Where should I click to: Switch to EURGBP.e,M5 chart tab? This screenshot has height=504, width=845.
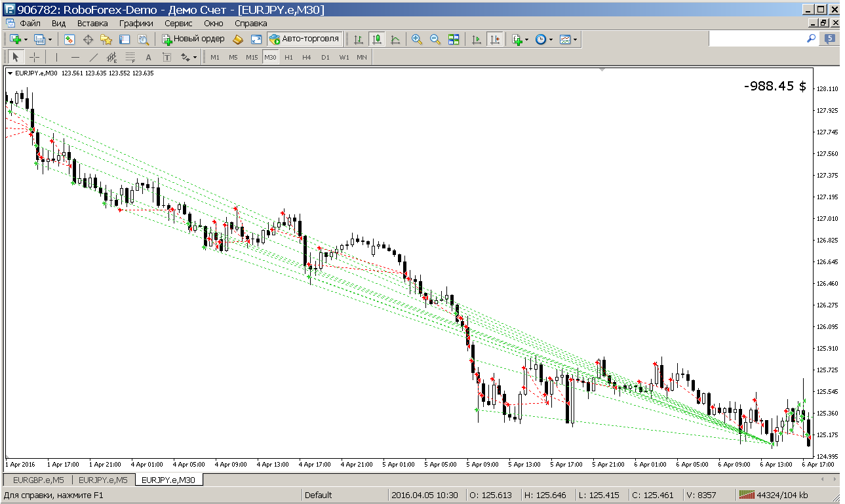37,480
